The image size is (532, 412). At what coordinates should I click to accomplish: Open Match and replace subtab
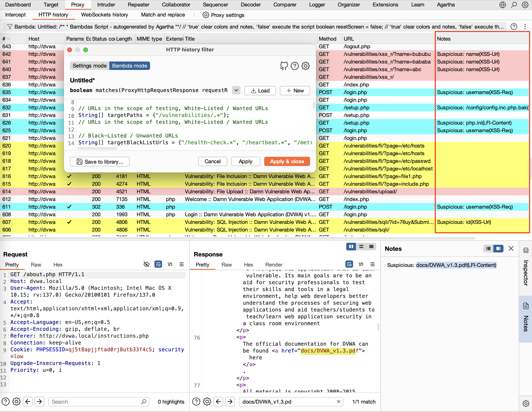click(163, 15)
